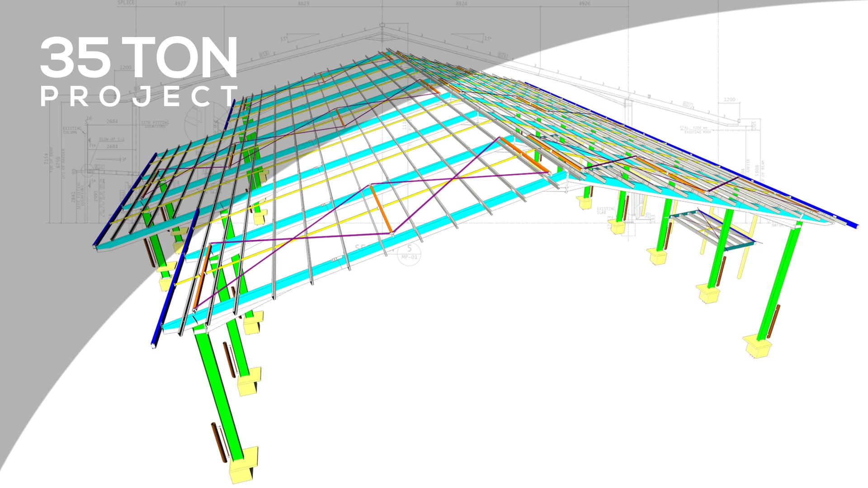Click the "SITE FITTING LOCATIONS" annotation
Image resolution: width=868 pixels, height=488 pixels.
[155, 124]
